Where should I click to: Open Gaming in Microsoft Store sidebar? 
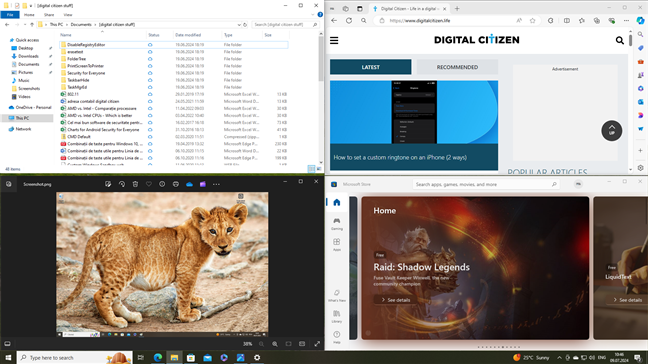337,224
